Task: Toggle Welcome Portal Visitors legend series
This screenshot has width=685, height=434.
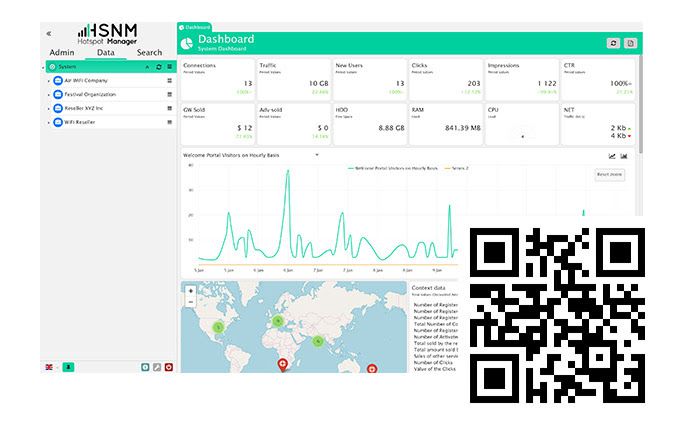Action: coord(390,169)
